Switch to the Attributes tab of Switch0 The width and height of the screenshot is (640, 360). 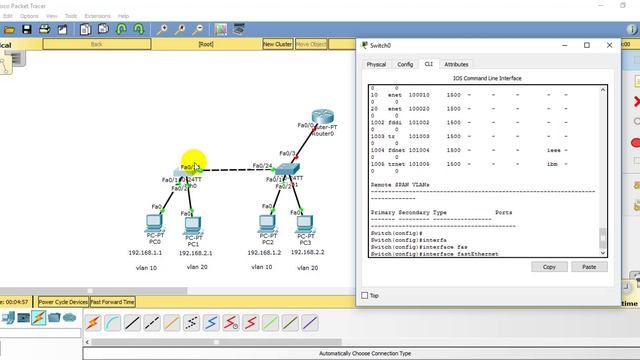pos(456,64)
